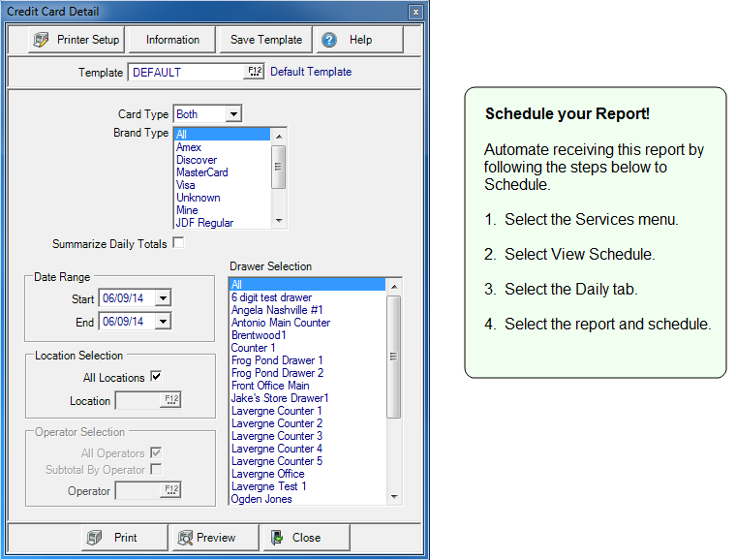Viewport: 736px width, 560px height.
Task: Open Template F12 lookup button
Action: coord(255,72)
